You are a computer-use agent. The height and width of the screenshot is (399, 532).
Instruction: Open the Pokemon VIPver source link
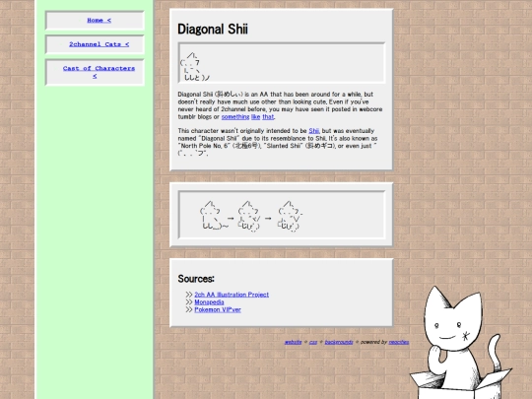point(218,309)
